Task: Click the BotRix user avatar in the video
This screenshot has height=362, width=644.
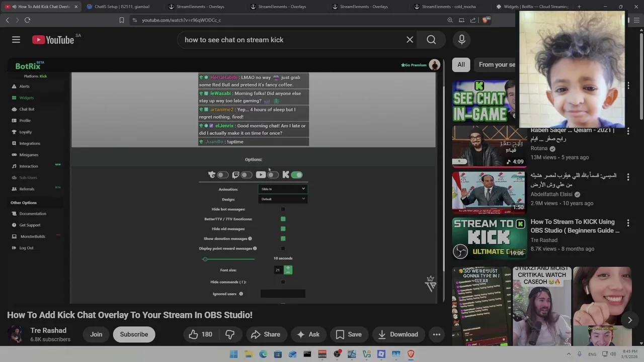Action: pyautogui.click(x=434, y=65)
